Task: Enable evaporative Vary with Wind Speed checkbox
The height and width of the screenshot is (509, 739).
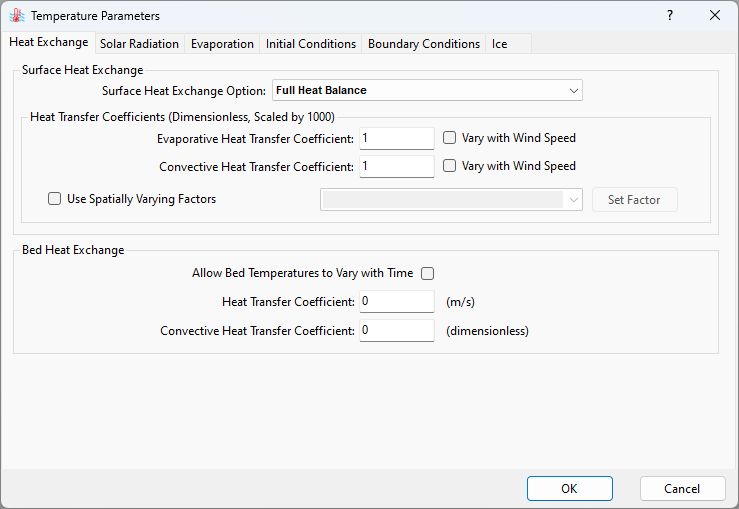Action: (450, 138)
